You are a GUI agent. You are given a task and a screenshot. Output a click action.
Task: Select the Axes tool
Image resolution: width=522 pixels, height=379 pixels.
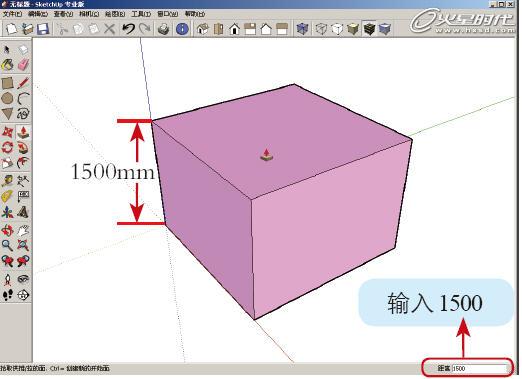pos(7,212)
